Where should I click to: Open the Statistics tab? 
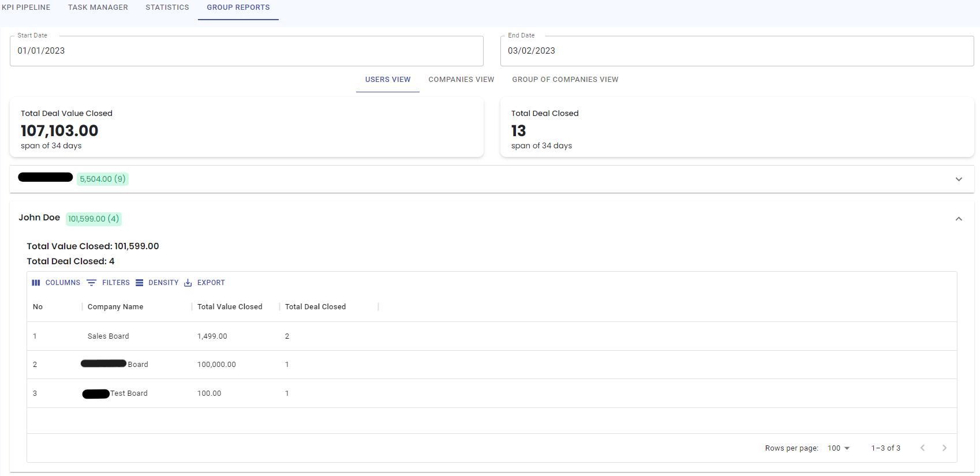[x=167, y=8]
